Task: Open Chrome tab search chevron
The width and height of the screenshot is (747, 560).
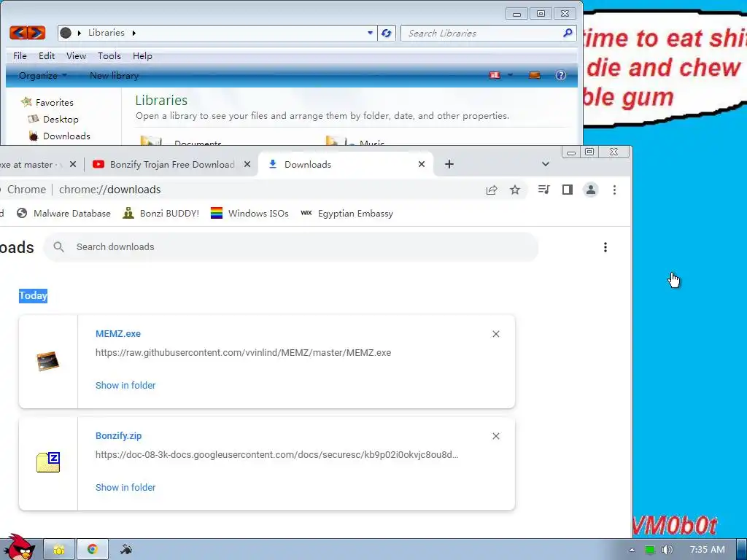Action: tap(546, 164)
